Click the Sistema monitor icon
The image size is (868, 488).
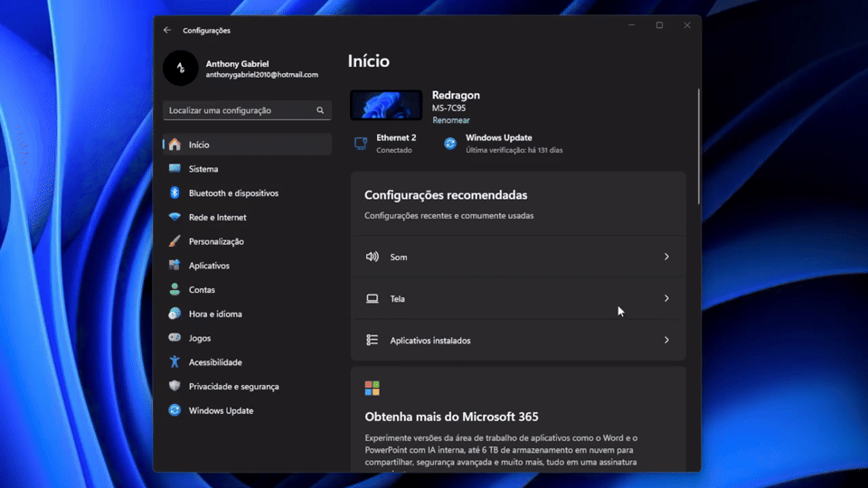point(175,168)
